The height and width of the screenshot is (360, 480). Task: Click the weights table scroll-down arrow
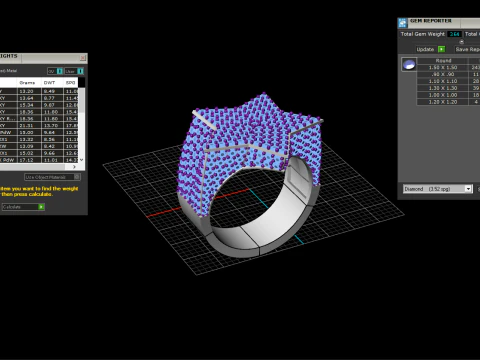[x=82, y=160]
